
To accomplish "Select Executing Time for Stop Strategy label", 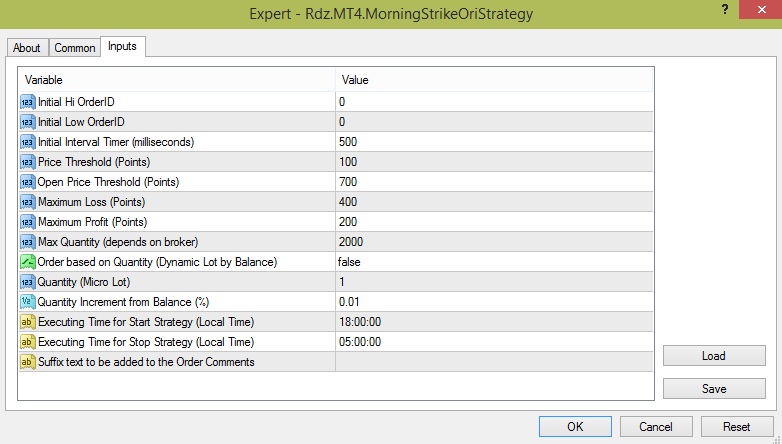I will point(146,342).
